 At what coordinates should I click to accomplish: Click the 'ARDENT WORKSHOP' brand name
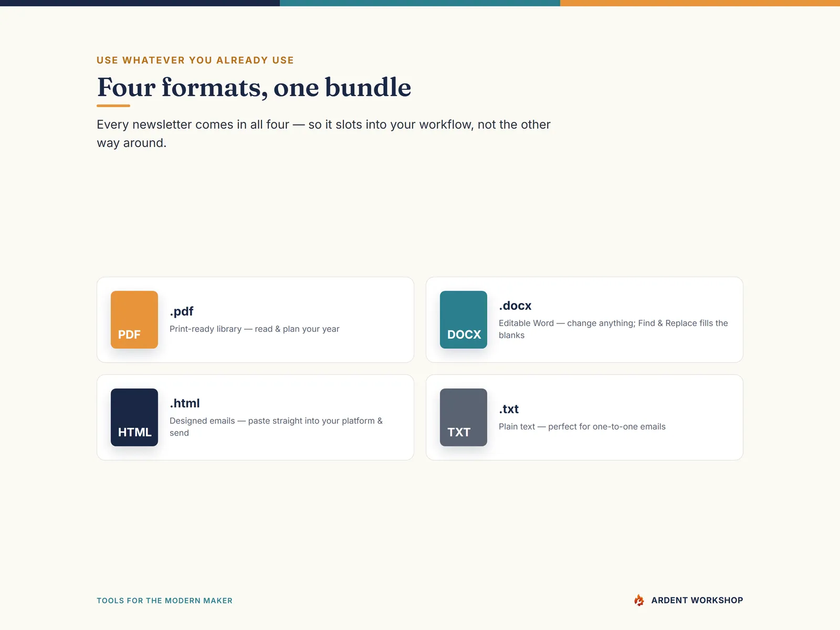[697, 600]
